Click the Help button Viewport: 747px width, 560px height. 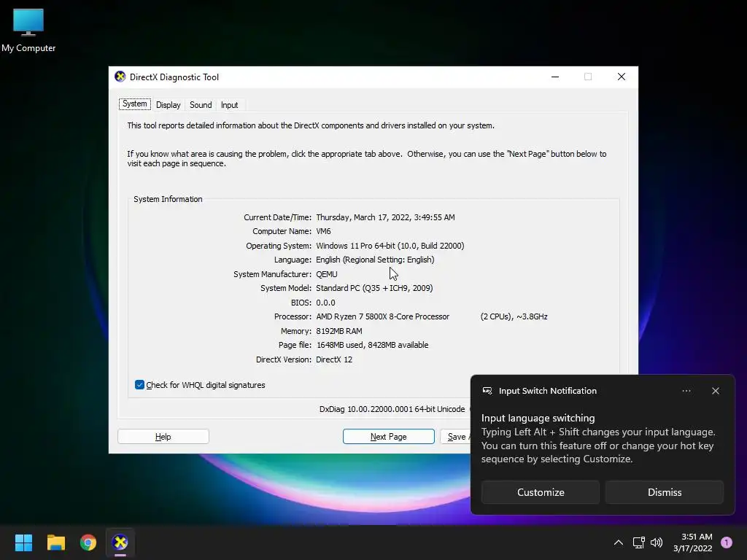point(163,437)
